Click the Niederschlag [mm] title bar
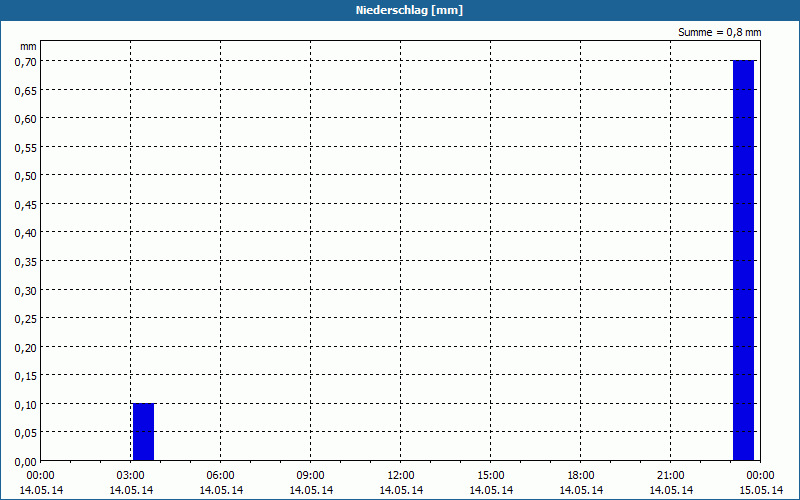This screenshot has width=800, height=500. pyautogui.click(x=400, y=10)
